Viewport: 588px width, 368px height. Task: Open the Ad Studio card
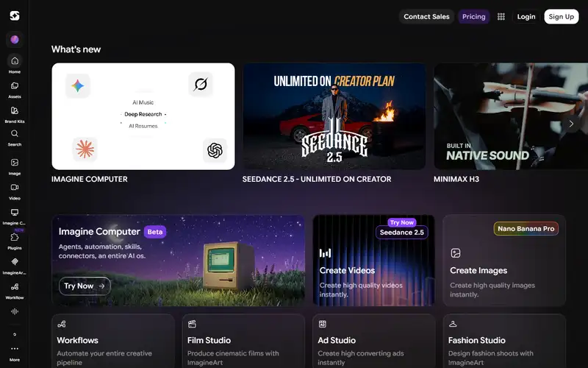click(373, 341)
